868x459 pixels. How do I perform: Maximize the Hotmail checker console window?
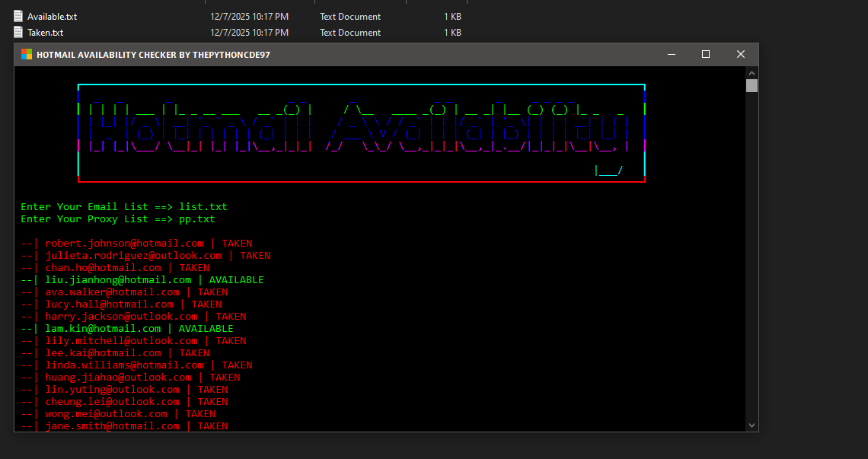click(706, 54)
